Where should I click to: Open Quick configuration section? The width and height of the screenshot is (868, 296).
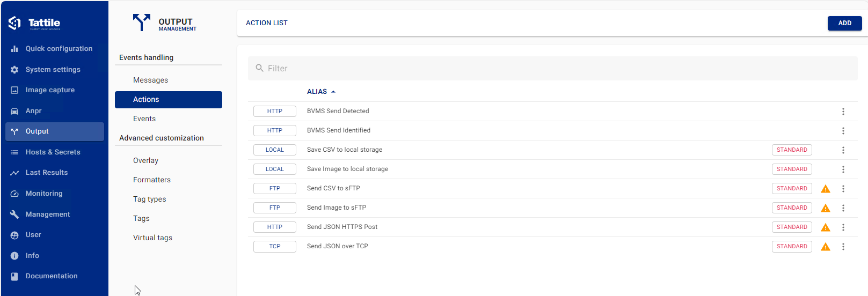click(55, 49)
